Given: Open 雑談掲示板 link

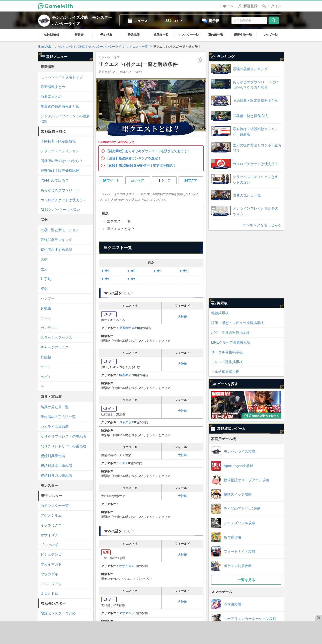Looking at the screenshot, I should tap(220, 313).
